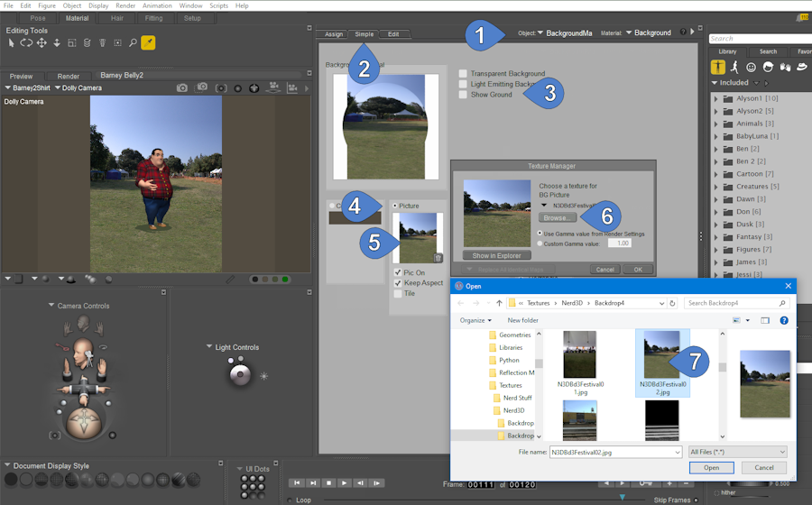
Task: Click trash icon to remove picture texture
Action: coord(438,258)
